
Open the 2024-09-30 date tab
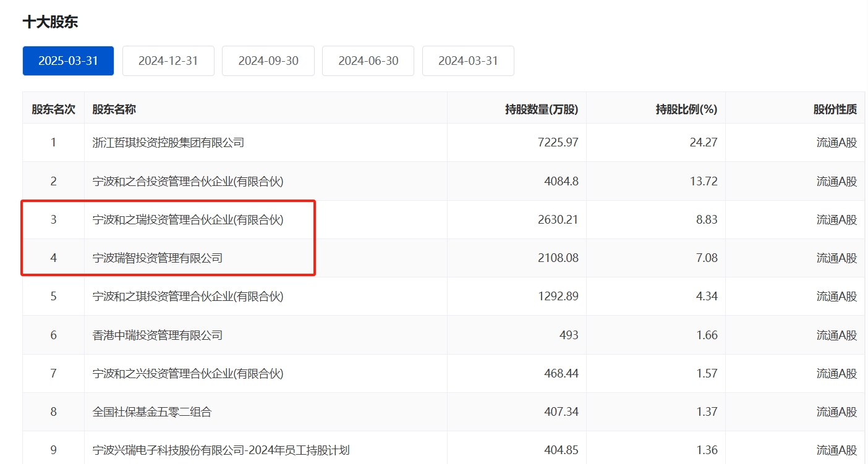(x=268, y=61)
